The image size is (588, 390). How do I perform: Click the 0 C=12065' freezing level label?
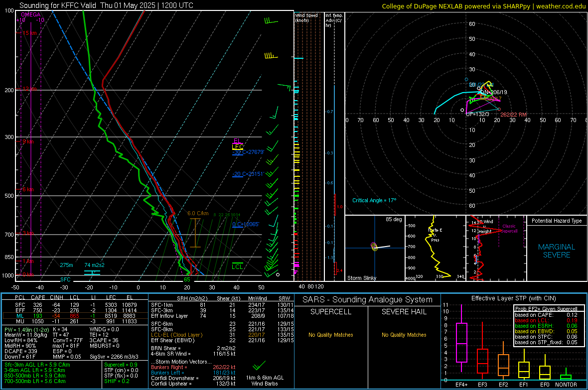coord(246,224)
